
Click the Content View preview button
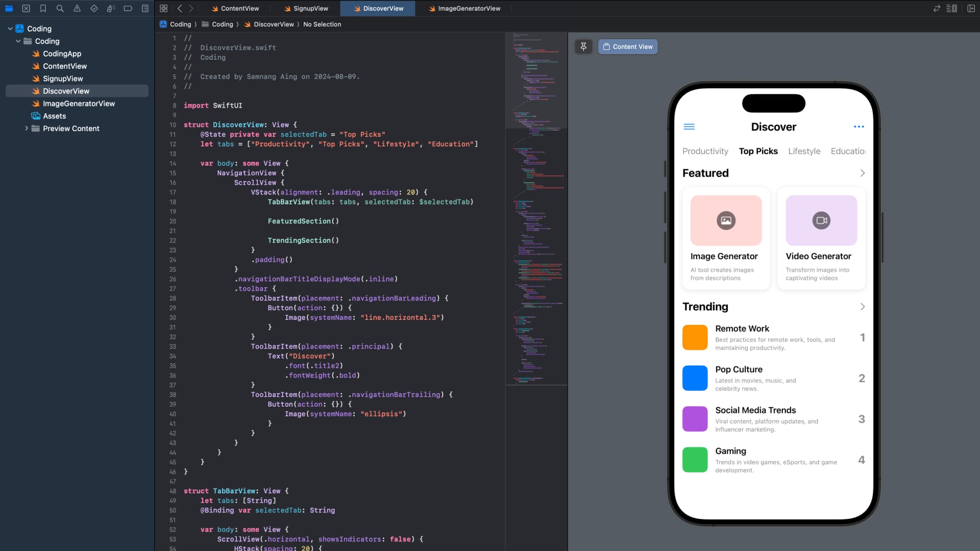click(x=628, y=46)
